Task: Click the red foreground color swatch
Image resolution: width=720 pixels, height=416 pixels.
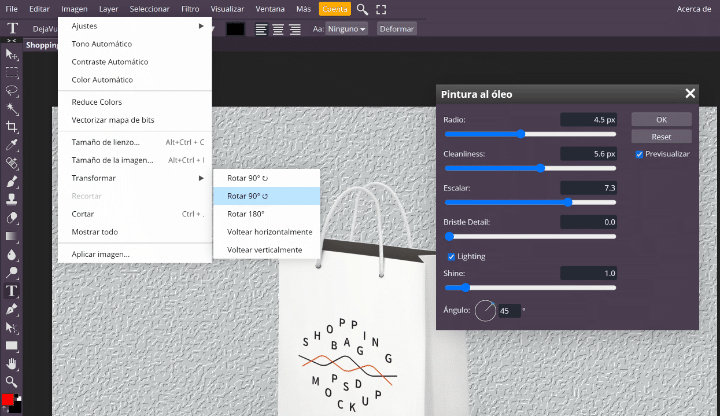Action: tap(7, 400)
